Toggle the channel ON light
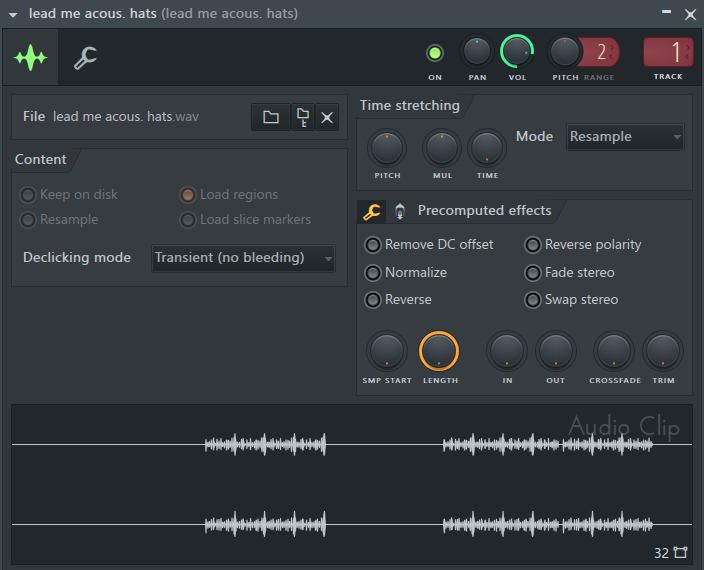The width and height of the screenshot is (704, 570). coord(435,53)
